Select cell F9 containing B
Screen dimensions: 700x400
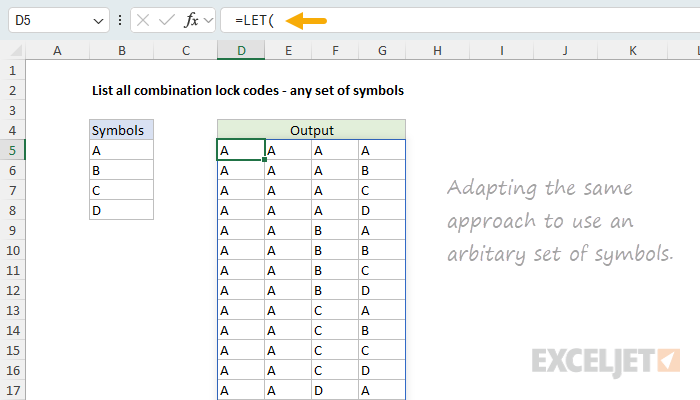click(x=335, y=230)
